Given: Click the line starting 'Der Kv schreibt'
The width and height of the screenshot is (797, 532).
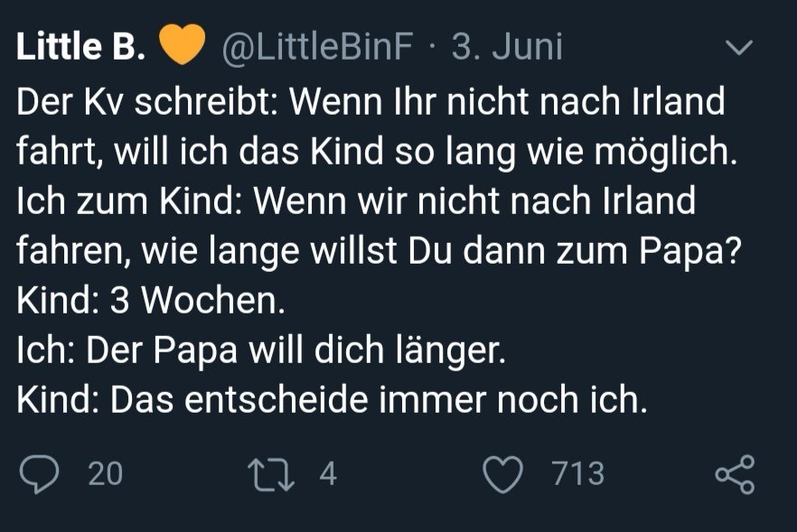Looking at the screenshot, I should coord(370,102).
